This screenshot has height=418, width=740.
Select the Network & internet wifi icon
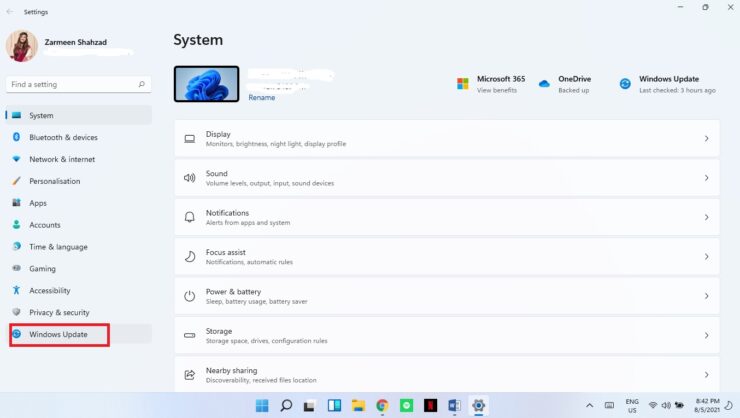click(x=17, y=159)
